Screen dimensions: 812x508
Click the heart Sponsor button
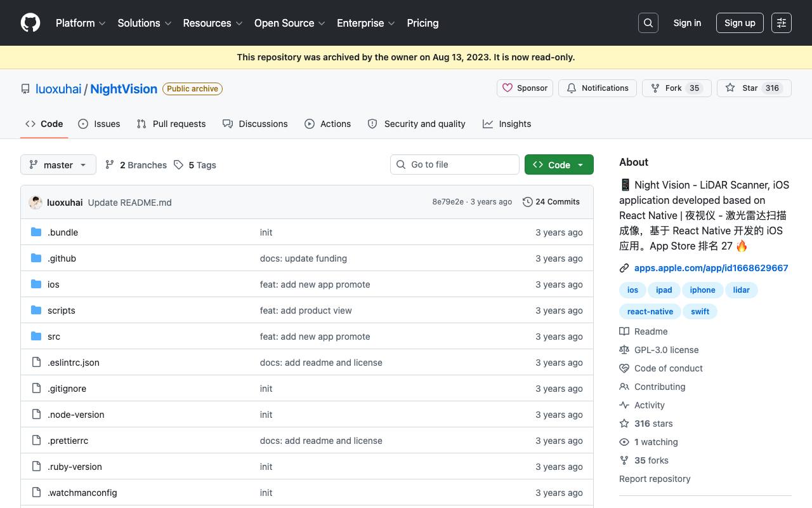pos(525,88)
